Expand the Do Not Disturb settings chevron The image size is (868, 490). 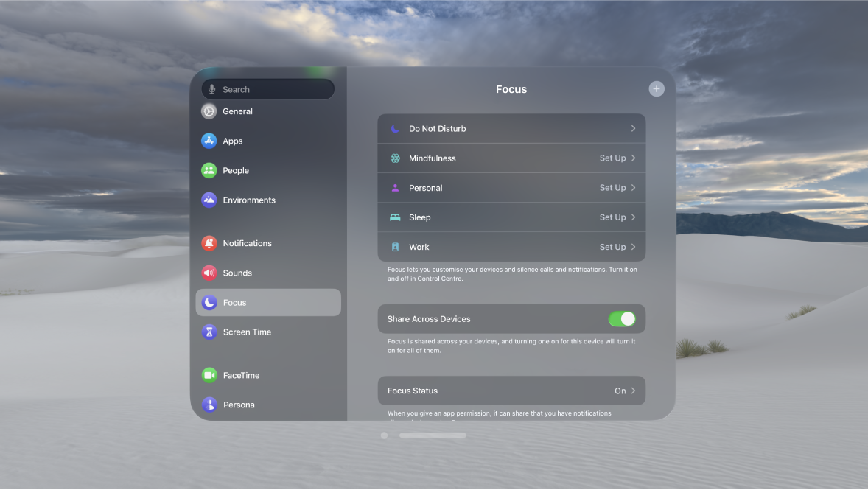pyautogui.click(x=632, y=128)
